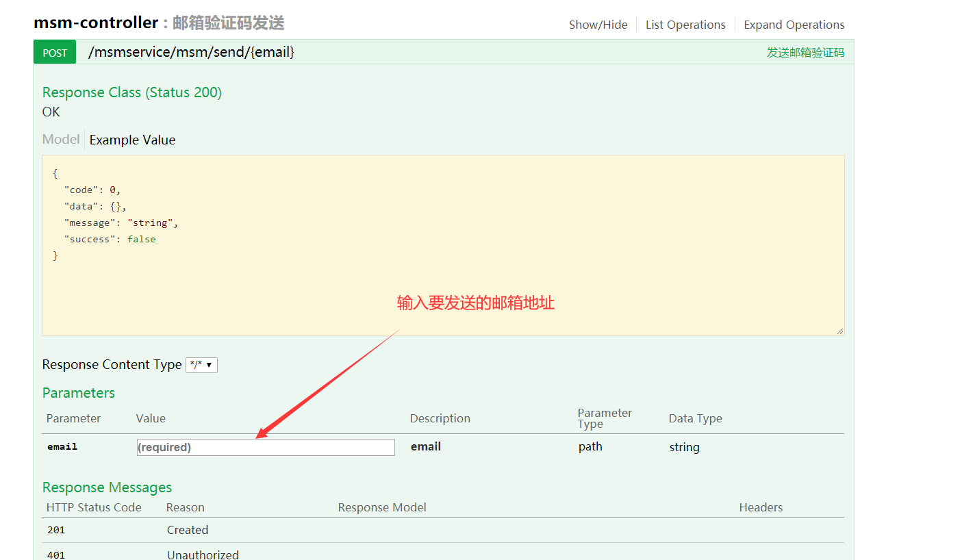Click the resize handle of the example box
The height and width of the screenshot is (560, 975).
click(839, 331)
